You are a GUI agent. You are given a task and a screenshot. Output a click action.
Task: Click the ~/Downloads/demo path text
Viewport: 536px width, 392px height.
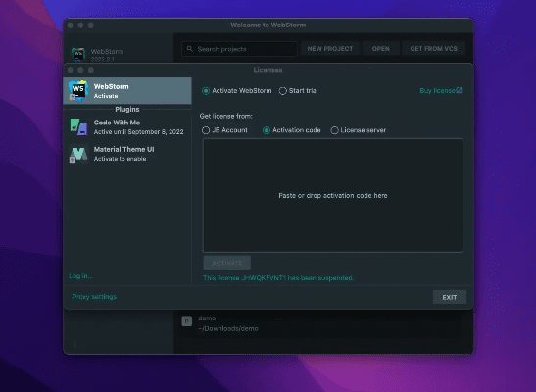(x=228, y=328)
